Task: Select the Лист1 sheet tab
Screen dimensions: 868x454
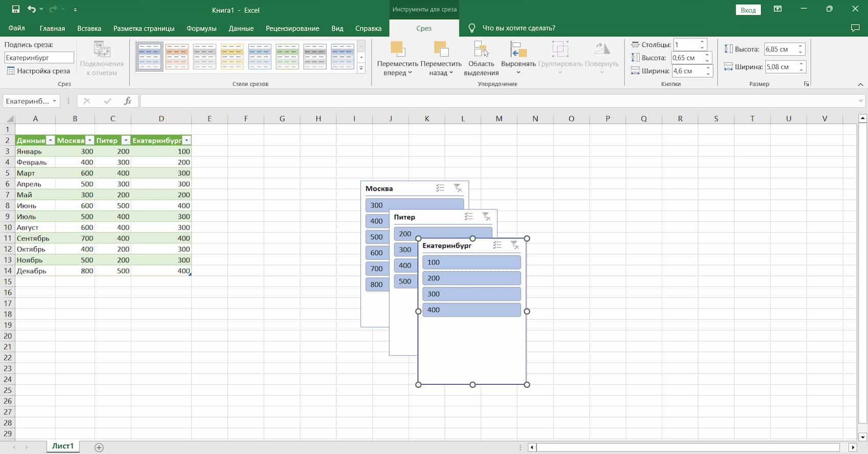Action: point(63,446)
